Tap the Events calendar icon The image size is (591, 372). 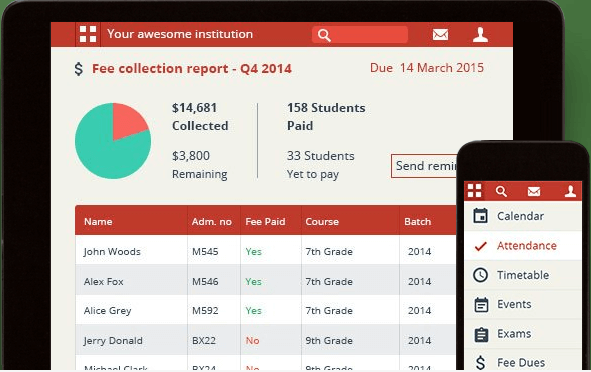click(x=481, y=305)
